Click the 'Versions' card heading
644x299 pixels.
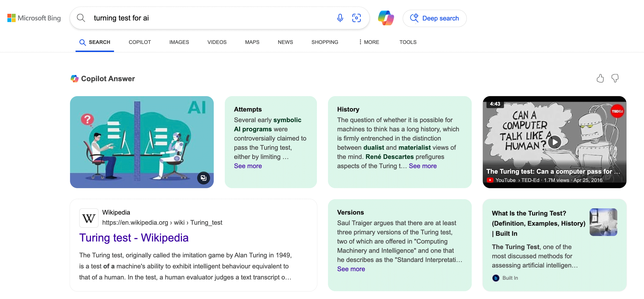[x=350, y=212]
